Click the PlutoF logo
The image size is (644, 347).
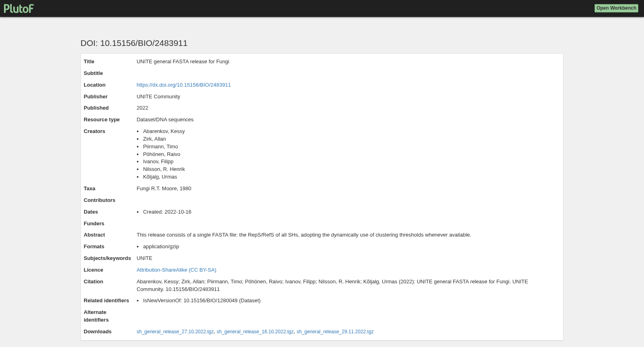click(x=19, y=8)
